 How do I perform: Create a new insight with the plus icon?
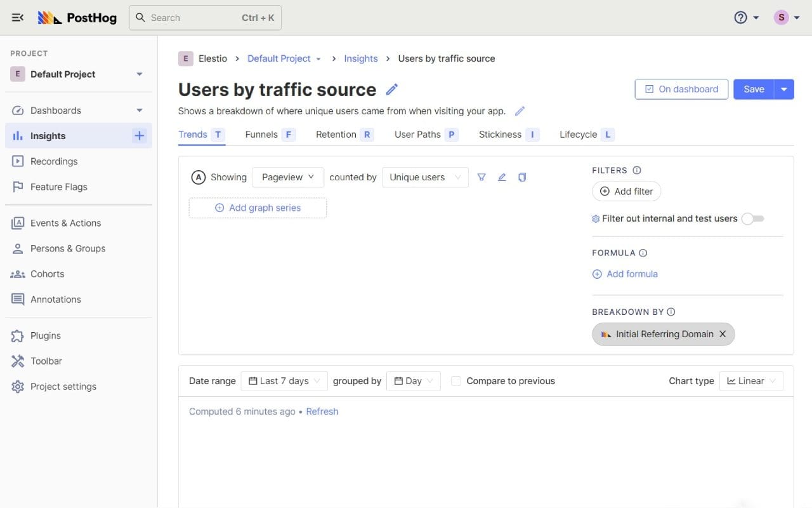click(x=139, y=135)
